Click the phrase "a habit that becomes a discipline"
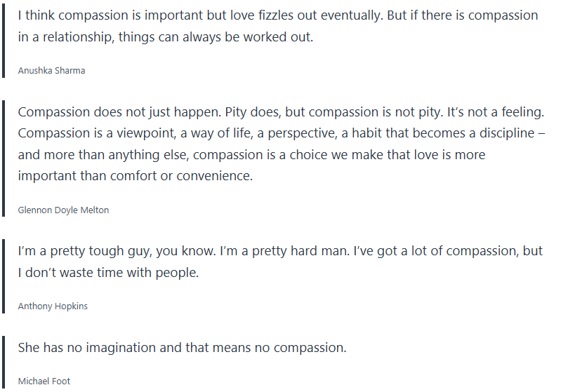This screenshot has width=568, height=392. coord(444,133)
